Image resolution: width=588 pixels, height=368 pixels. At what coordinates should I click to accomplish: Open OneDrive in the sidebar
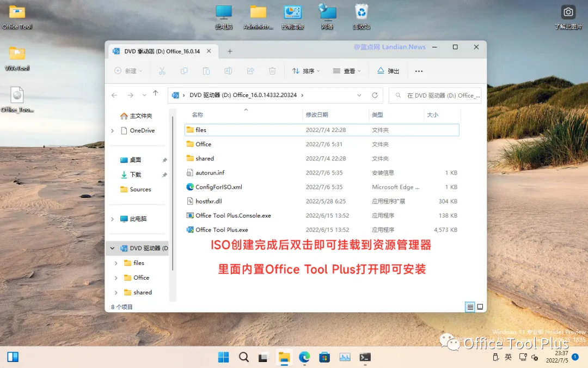[138, 131]
